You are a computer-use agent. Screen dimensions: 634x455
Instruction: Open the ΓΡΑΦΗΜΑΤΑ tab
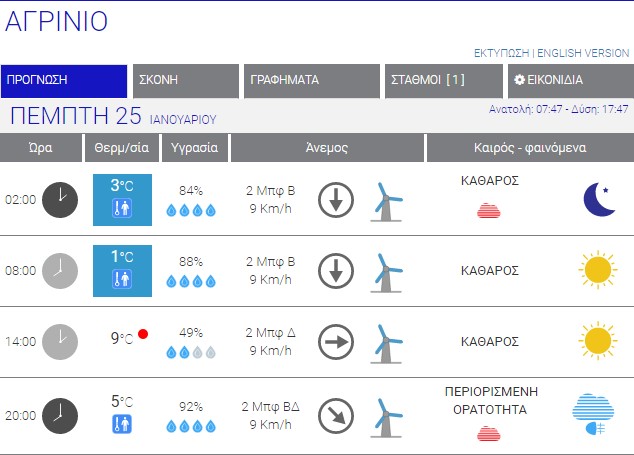tap(311, 81)
